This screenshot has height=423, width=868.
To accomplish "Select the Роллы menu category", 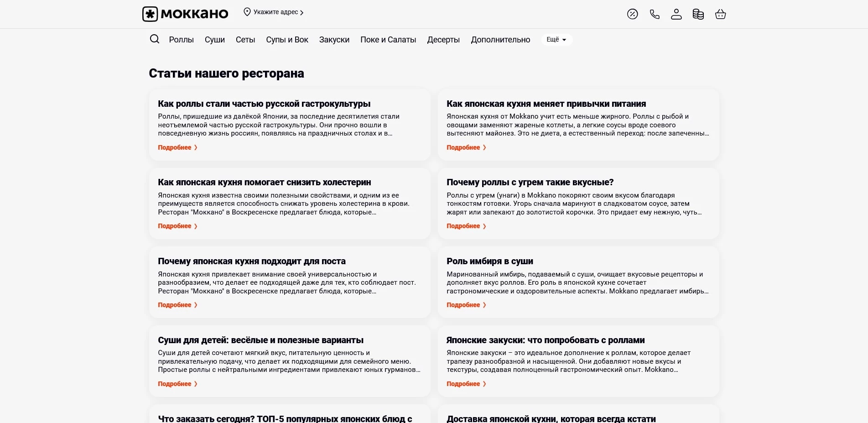I will coord(181,40).
